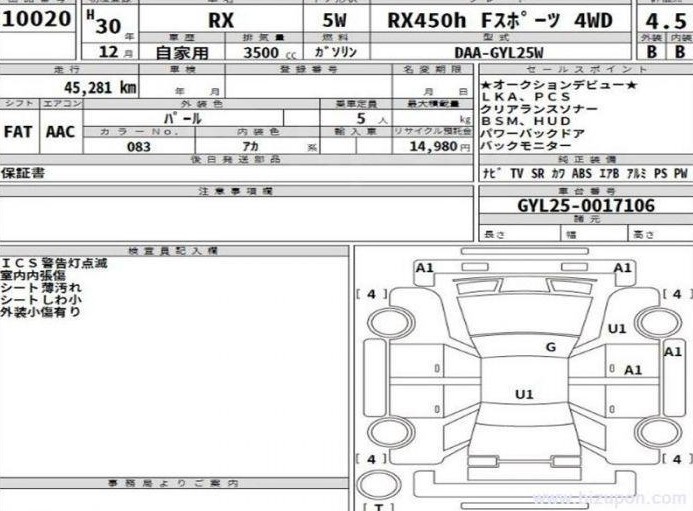Select the ★オークションデビュー★ sales point line
This screenshot has height=511, width=693.
(559, 84)
